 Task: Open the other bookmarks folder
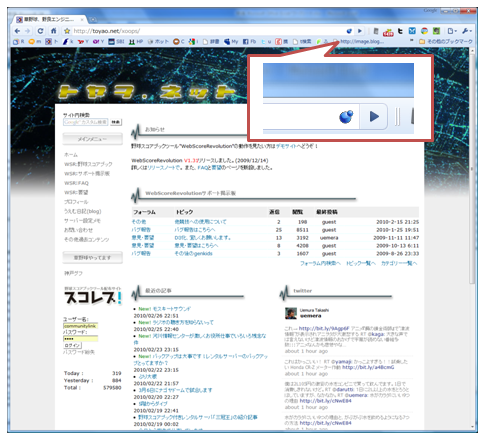(x=446, y=41)
